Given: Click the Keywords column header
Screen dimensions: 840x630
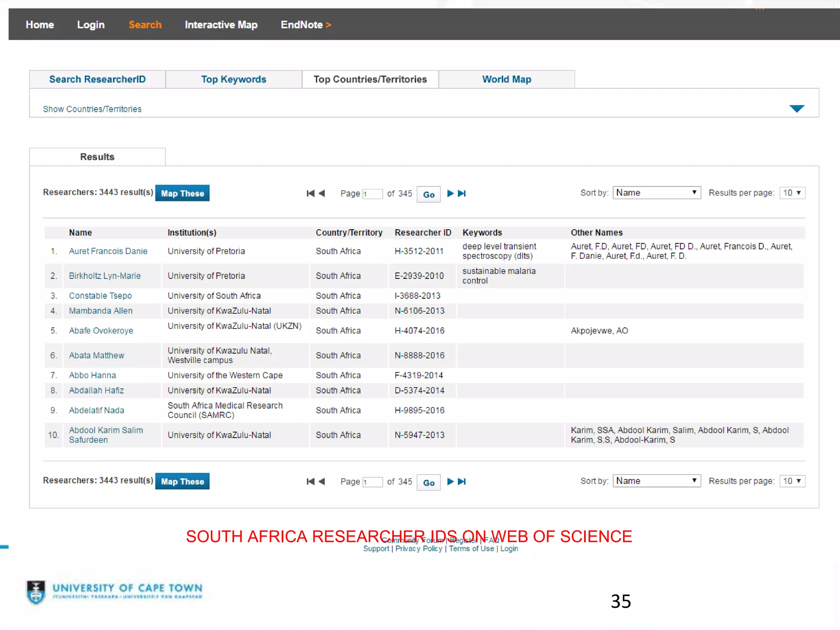Looking at the screenshot, I should coord(482,233).
